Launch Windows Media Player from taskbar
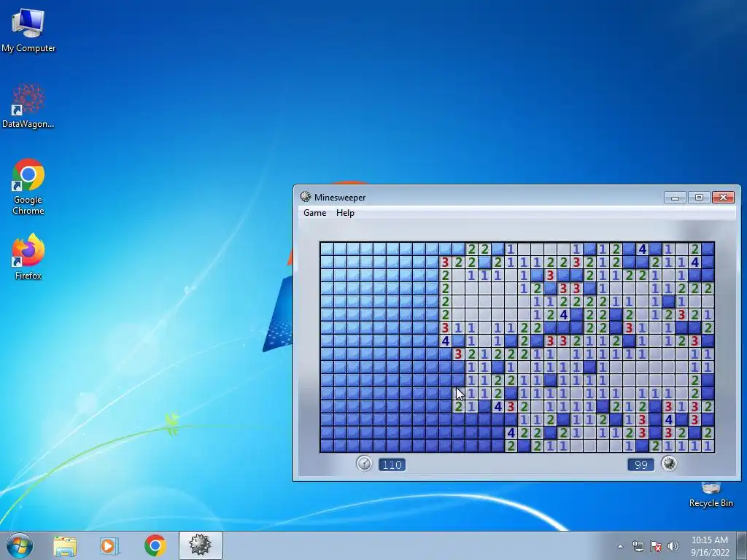This screenshot has width=747, height=560. click(109, 546)
